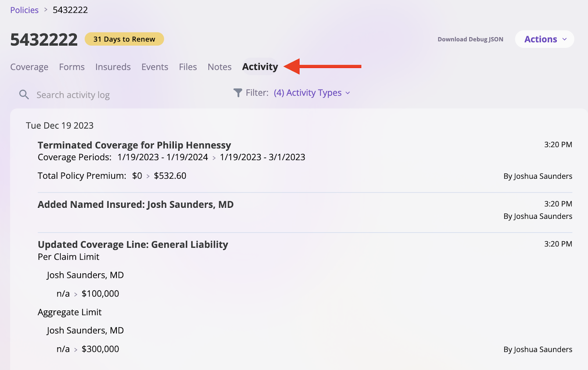Click Terminated Coverage for Philip Hennessy entry
588x370 pixels.
tap(134, 145)
